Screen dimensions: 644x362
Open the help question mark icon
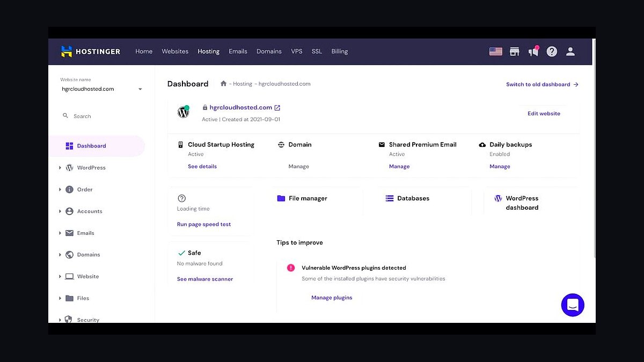click(x=552, y=51)
